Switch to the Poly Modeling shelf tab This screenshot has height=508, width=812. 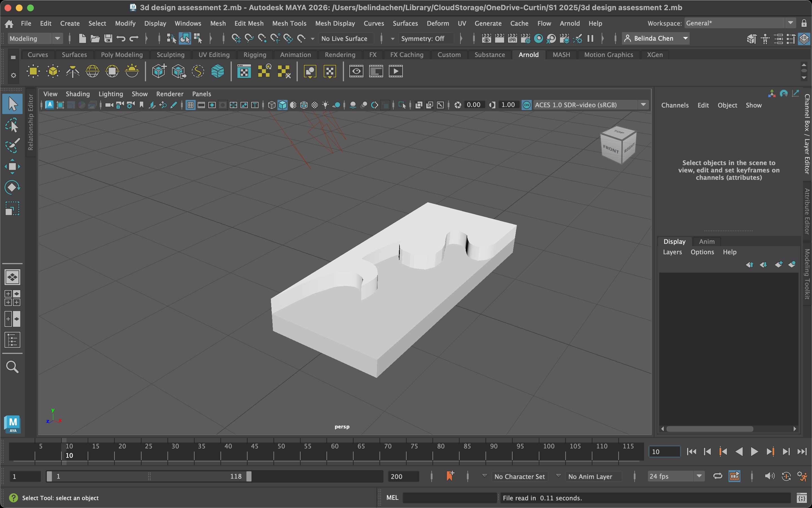pos(122,55)
